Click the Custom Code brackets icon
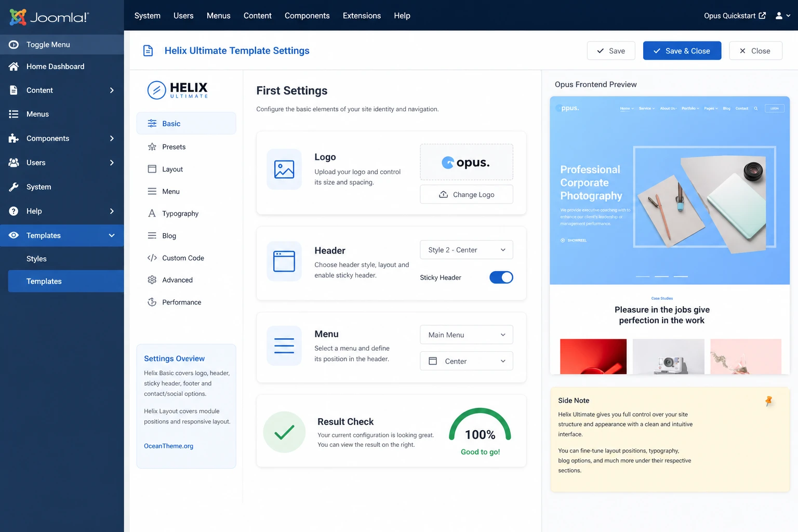The width and height of the screenshot is (798, 532). point(152,258)
